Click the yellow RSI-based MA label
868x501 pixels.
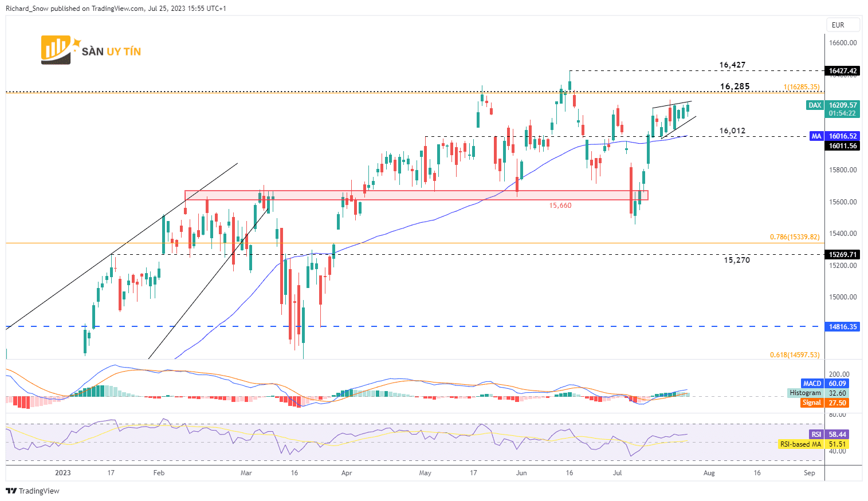coord(801,444)
